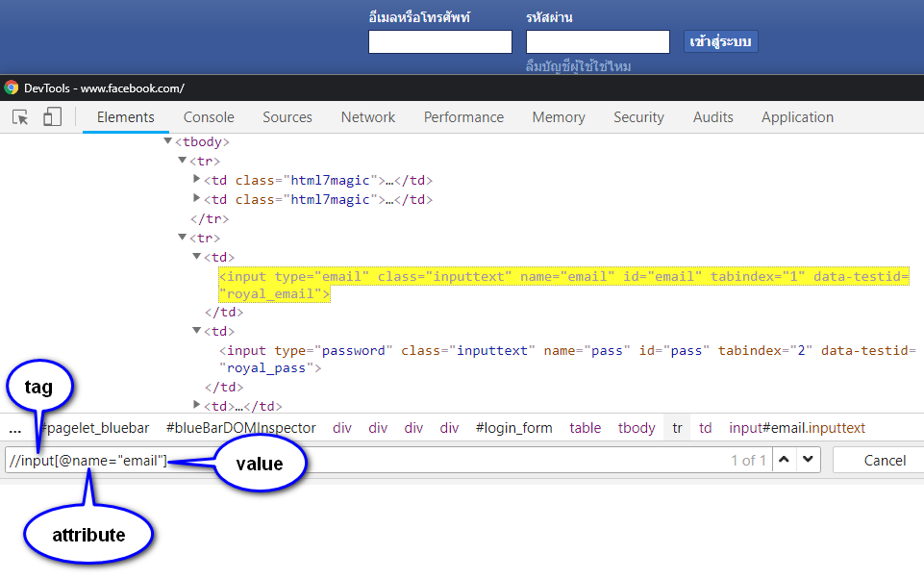Open the forgot account link under password
This screenshot has width=924, height=579.
(x=578, y=66)
